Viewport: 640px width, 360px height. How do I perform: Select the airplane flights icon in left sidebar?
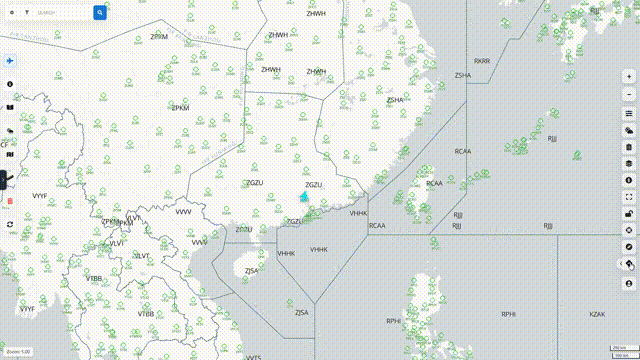pyautogui.click(x=10, y=61)
